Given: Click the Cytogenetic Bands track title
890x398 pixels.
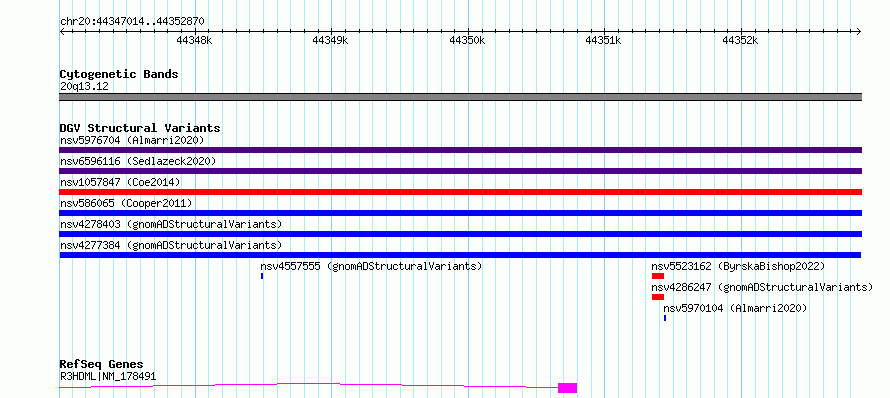Looking at the screenshot, I should click(119, 74).
